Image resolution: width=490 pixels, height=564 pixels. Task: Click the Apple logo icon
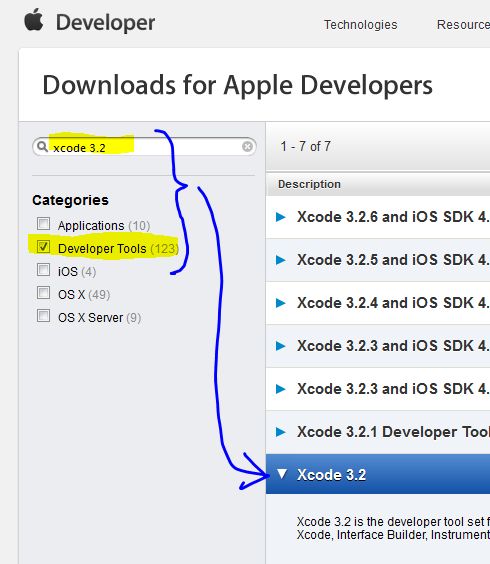(x=34, y=20)
